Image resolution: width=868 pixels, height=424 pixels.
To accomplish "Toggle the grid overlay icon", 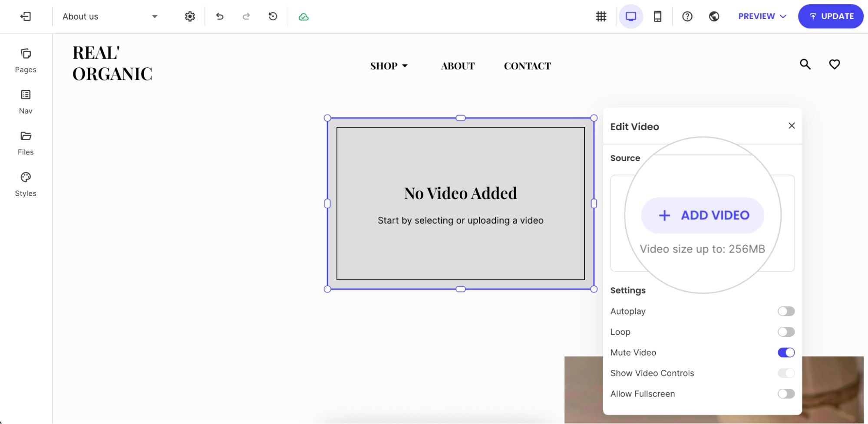I will coord(601,16).
